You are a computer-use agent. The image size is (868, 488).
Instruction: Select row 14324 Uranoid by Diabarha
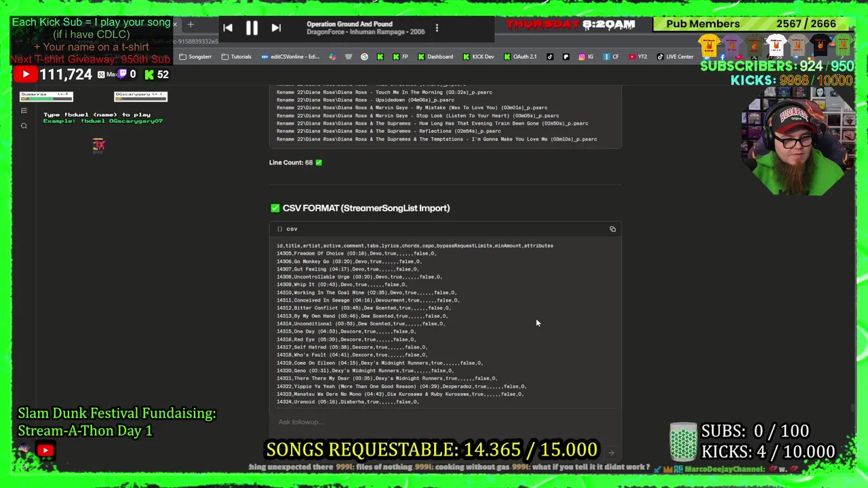(x=347, y=402)
